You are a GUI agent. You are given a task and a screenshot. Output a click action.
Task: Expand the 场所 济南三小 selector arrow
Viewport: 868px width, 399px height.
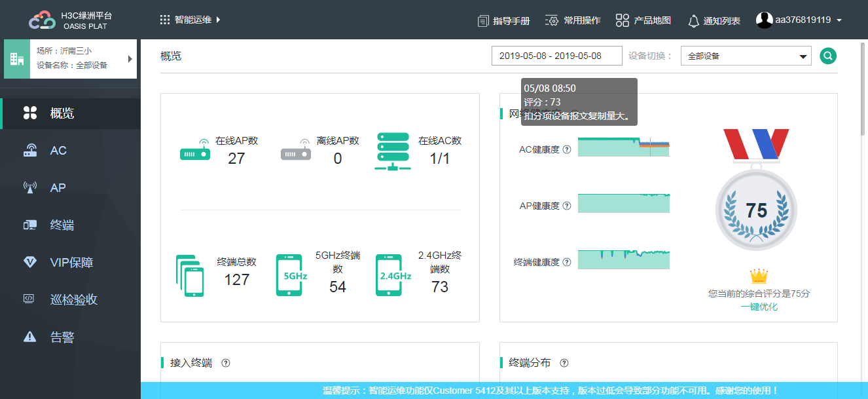(x=130, y=58)
